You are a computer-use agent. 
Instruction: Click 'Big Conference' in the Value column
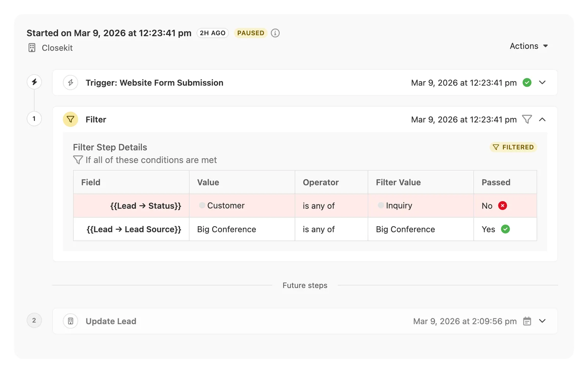[x=226, y=229]
